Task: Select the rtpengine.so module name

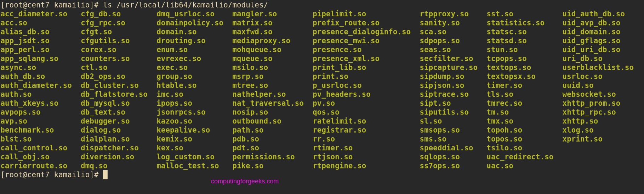Action: click(x=340, y=166)
